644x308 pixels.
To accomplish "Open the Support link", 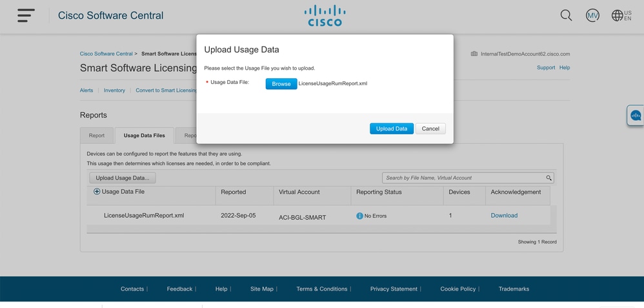I will [x=546, y=68].
